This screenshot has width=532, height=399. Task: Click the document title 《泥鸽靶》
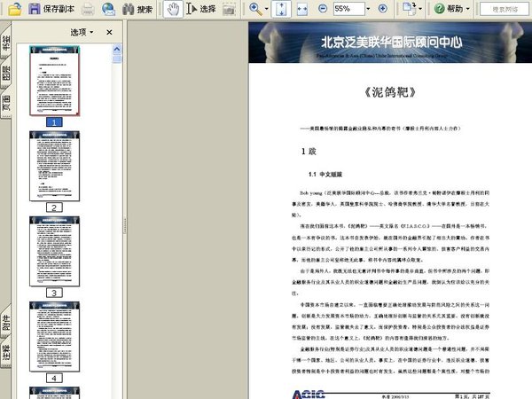(390, 92)
